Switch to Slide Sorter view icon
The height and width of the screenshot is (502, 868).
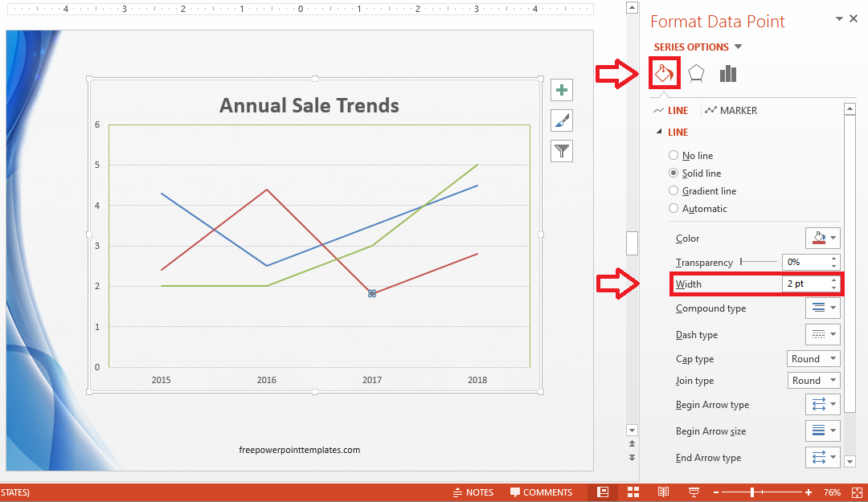pos(633,492)
